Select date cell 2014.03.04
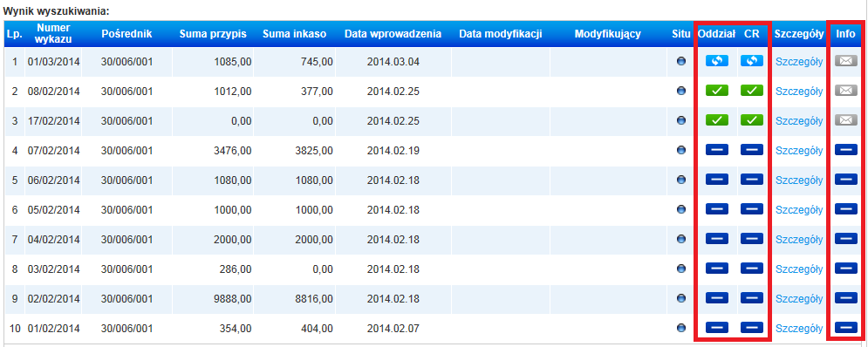Image resolution: width=868 pixels, height=347 pixels. click(x=393, y=61)
